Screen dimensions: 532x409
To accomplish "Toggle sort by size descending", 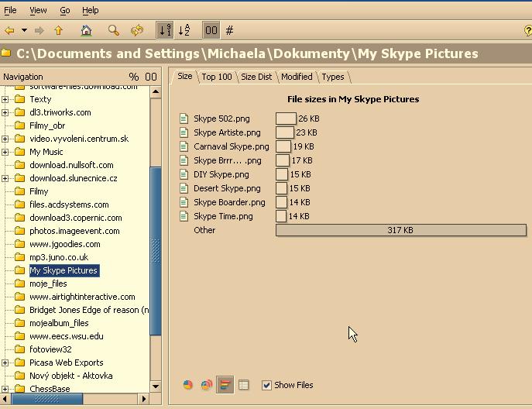I will pyautogui.click(x=165, y=30).
